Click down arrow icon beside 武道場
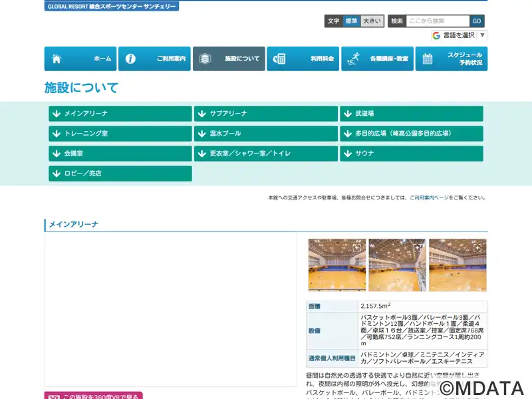The image size is (532, 399). click(347, 114)
